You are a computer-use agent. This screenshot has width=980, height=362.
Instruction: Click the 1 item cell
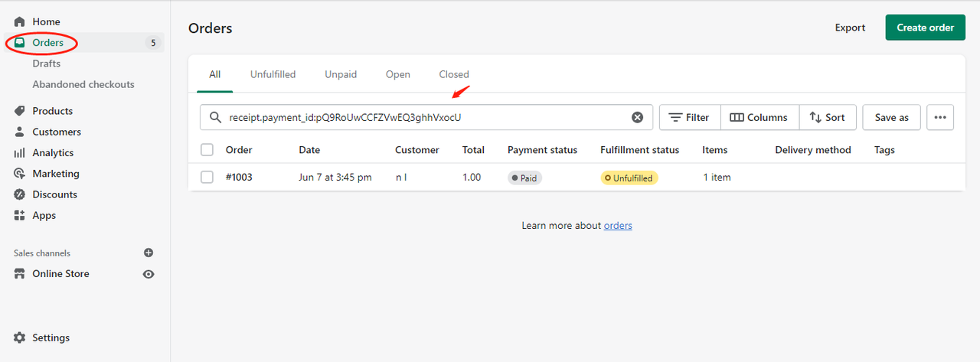click(x=717, y=177)
